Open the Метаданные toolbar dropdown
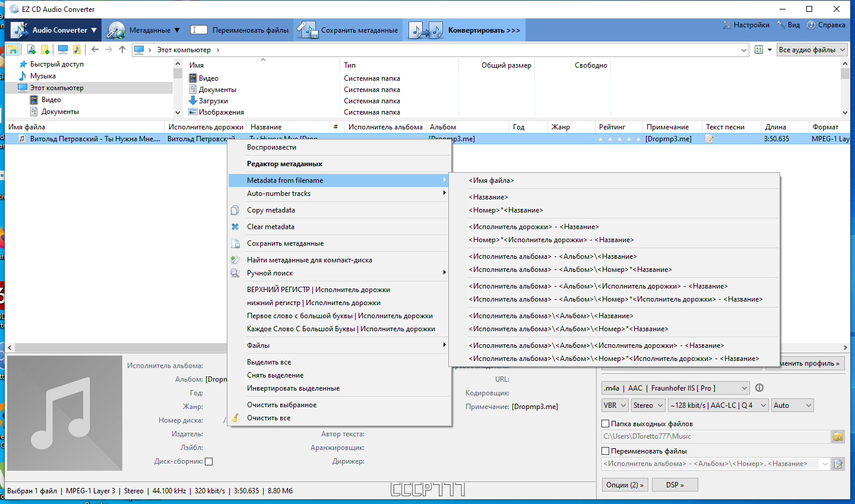This screenshot has width=855, height=504. [142, 30]
